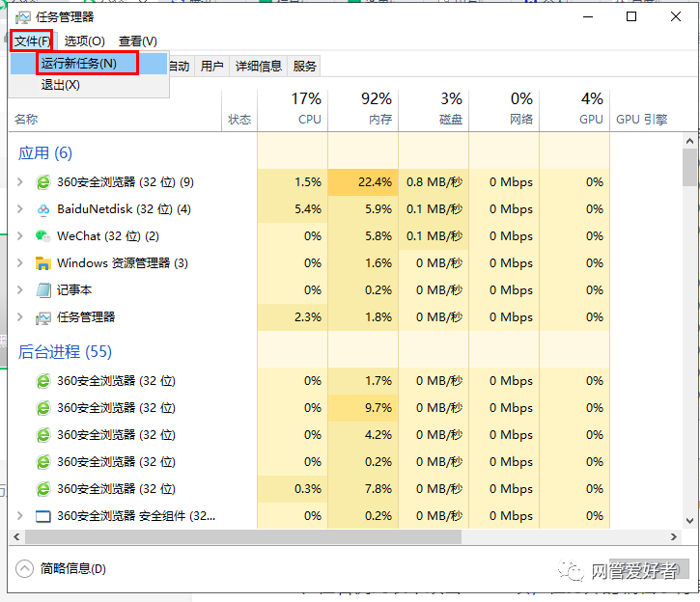Expand the 360安全浏览器 (32 位) (9) group
The height and width of the screenshot is (602, 700).
20,182
